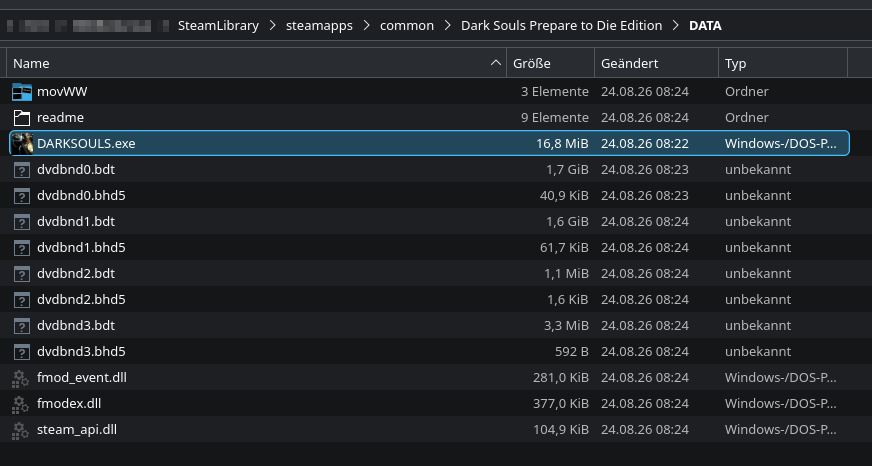Click the dvdbnd1.bdt unknown-file icon
This screenshot has width=872, height=466.
pyautogui.click(x=22, y=221)
